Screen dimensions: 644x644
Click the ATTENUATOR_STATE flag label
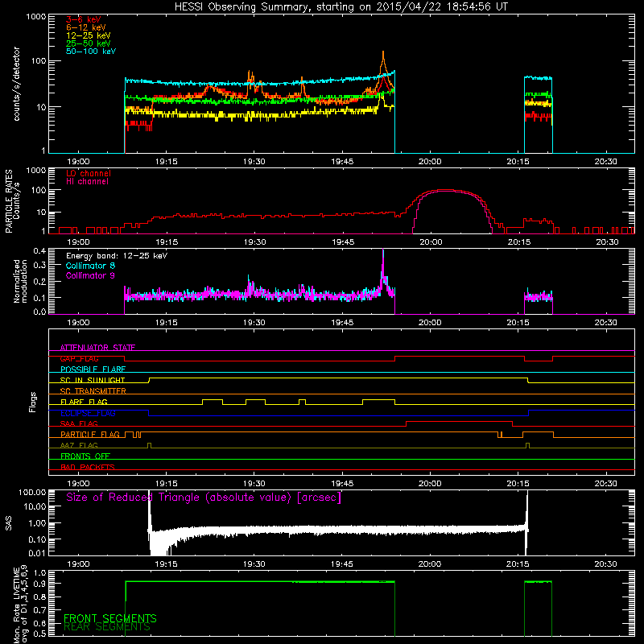(97, 348)
